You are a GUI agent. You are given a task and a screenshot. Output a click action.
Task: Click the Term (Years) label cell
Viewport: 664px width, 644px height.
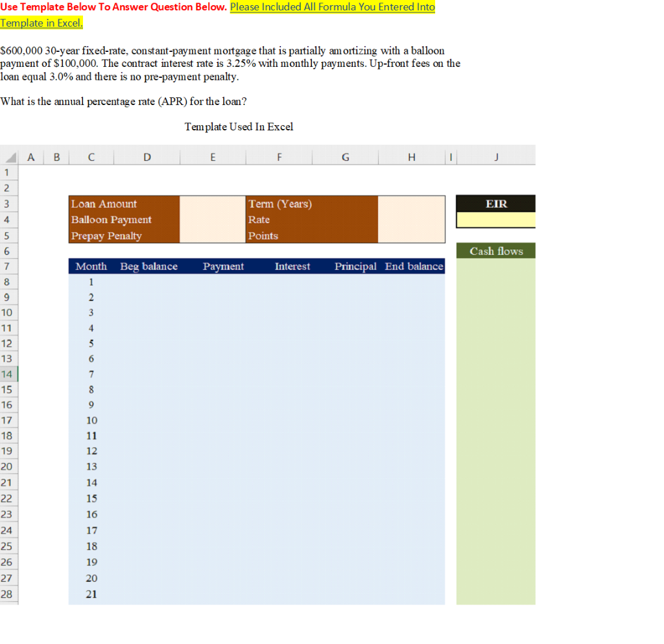tap(312, 204)
